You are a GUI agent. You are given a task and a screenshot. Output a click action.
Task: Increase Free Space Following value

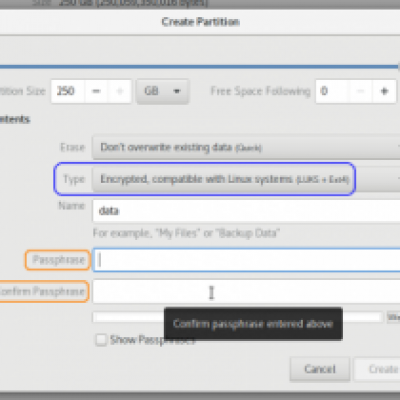point(384,91)
